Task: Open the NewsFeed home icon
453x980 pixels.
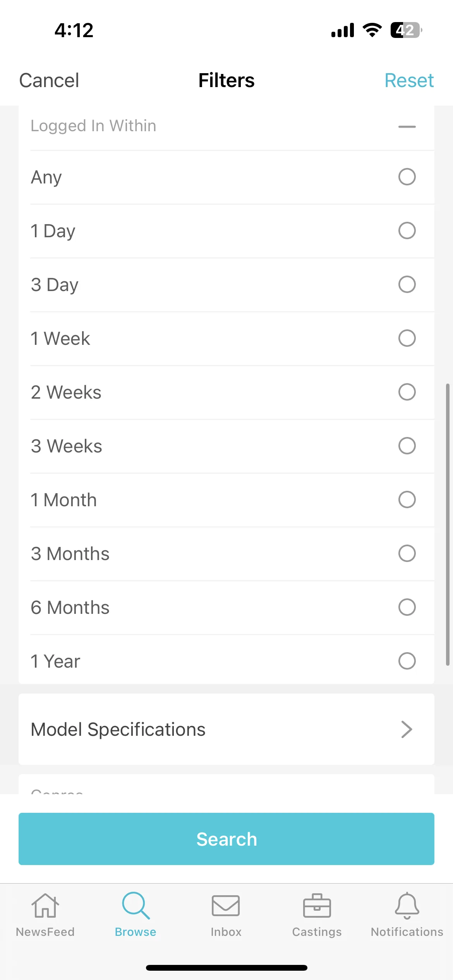Action: click(x=45, y=906)
